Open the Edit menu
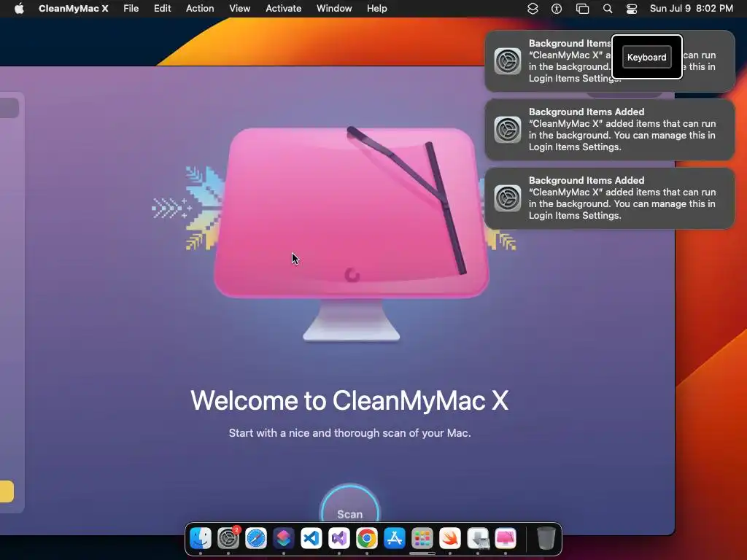The width and height of the screenshot is (747, 560). [x=163, y=9]
